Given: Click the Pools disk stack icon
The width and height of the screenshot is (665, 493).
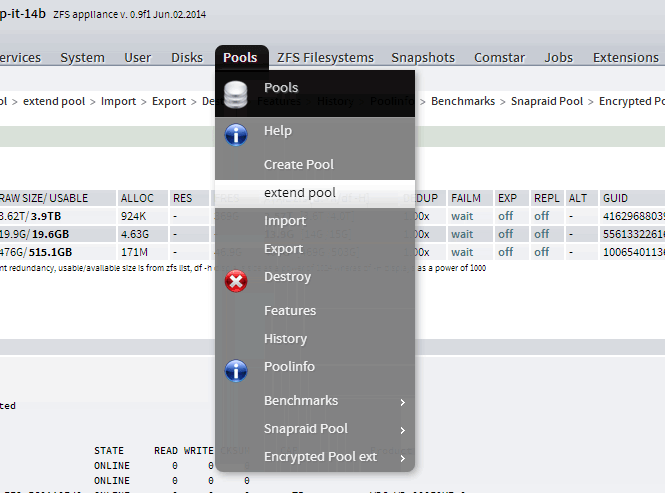Looking at the screenshot, I should point(236,94).
